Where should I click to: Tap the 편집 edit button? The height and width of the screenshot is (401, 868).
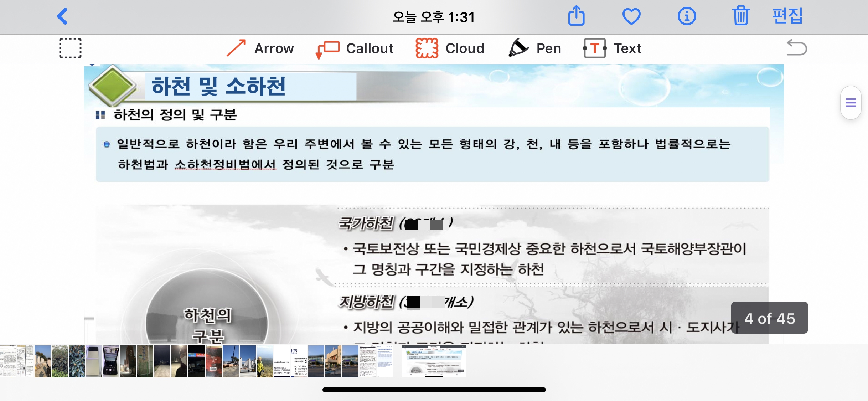pyautogui.click(x=787, y=16)
